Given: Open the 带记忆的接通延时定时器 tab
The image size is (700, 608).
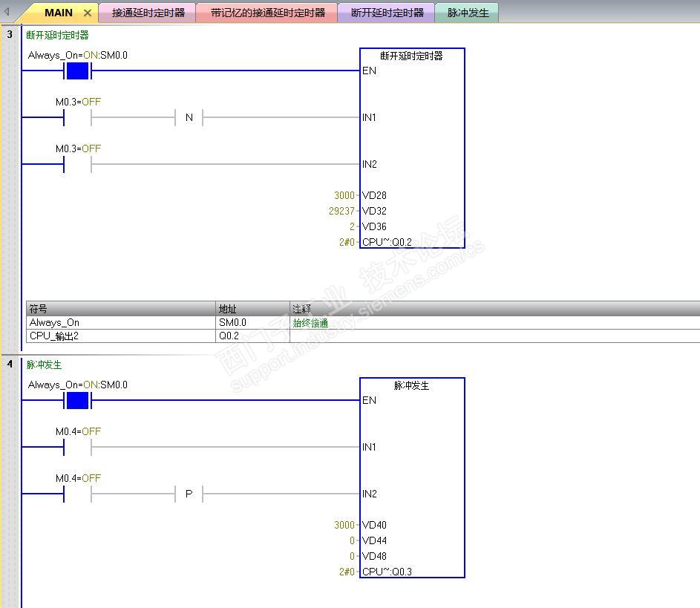Looking at the screenshot, I should coord(268,13).
